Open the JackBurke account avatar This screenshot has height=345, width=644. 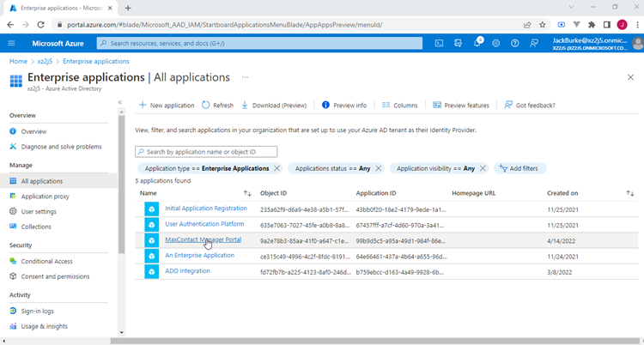coord(638,43)
